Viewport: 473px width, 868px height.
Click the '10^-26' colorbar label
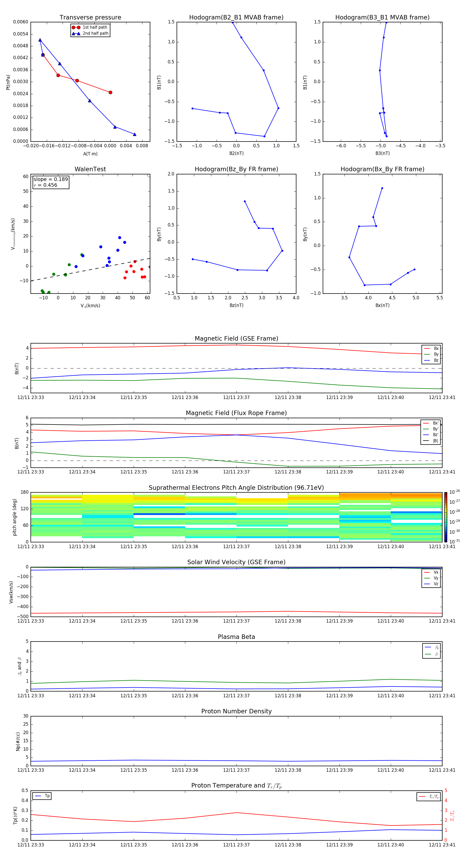[x=455, y=492]
